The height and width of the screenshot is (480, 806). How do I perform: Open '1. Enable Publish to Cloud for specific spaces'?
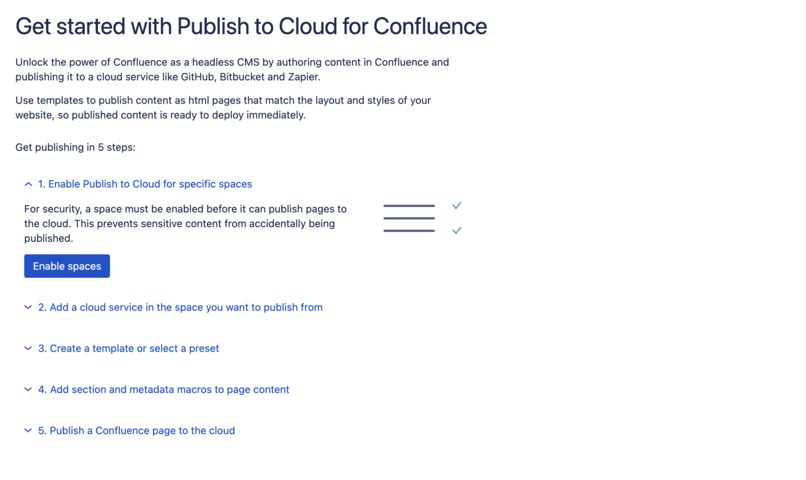[145, 184]
